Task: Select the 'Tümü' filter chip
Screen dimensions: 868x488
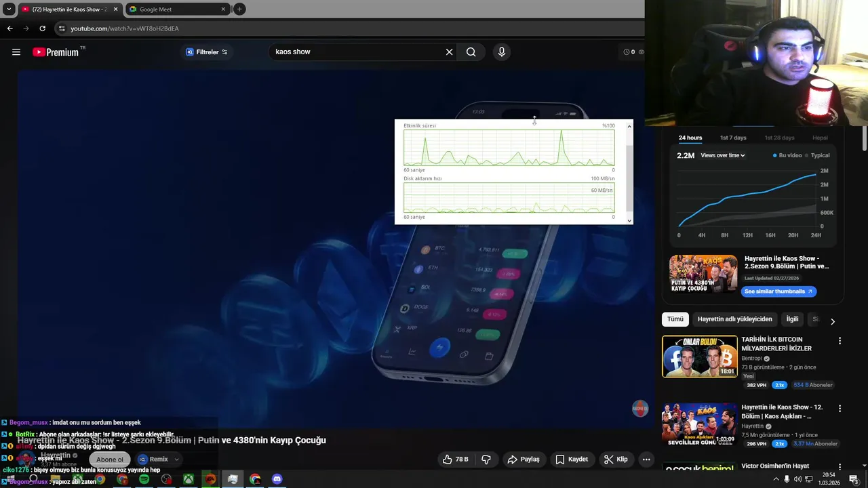Action: point(675,319)
